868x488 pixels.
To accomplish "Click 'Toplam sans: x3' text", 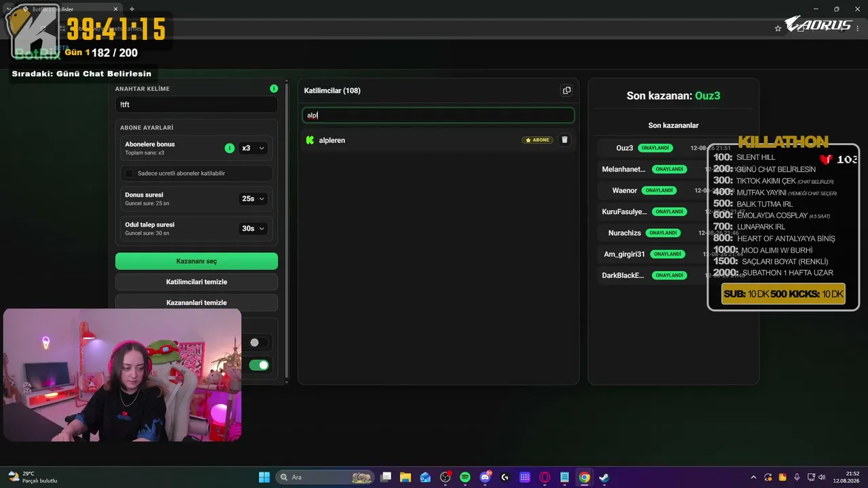I will tap(144, 153).
